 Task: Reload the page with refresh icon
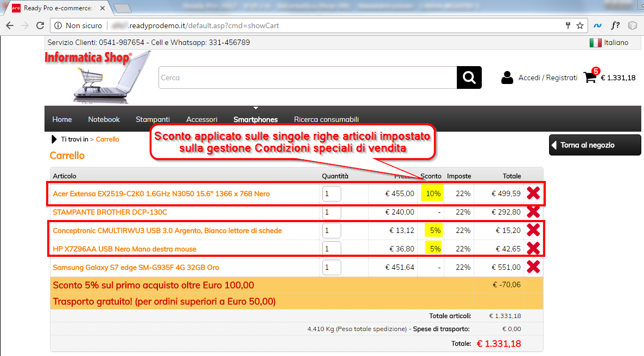pos(40,25)
